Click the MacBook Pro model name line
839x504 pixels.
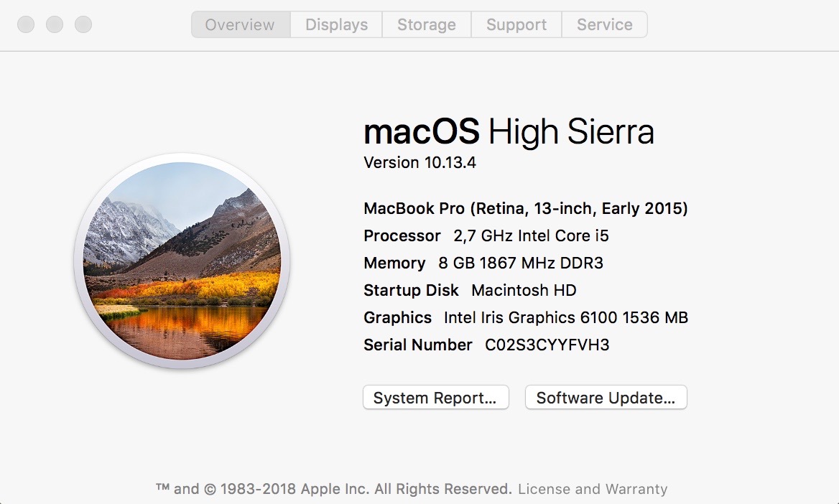(525, 209)
